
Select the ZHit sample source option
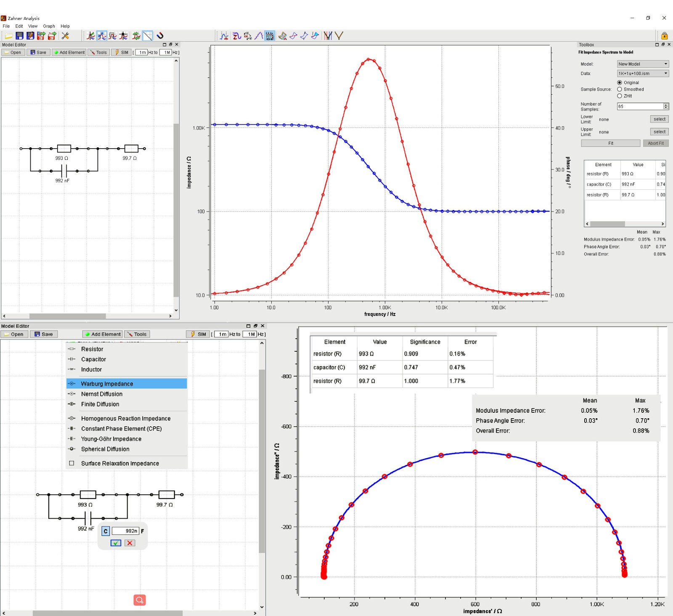620,96
